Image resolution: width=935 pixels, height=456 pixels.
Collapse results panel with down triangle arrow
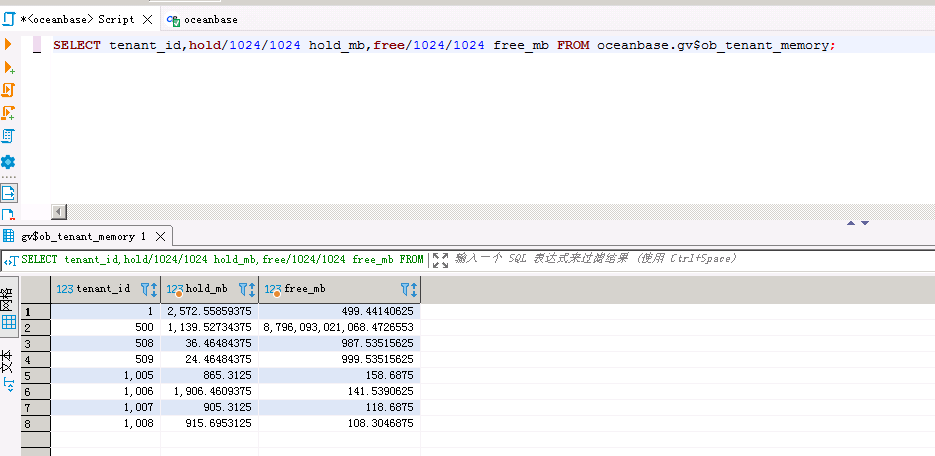tap(865, 223)
